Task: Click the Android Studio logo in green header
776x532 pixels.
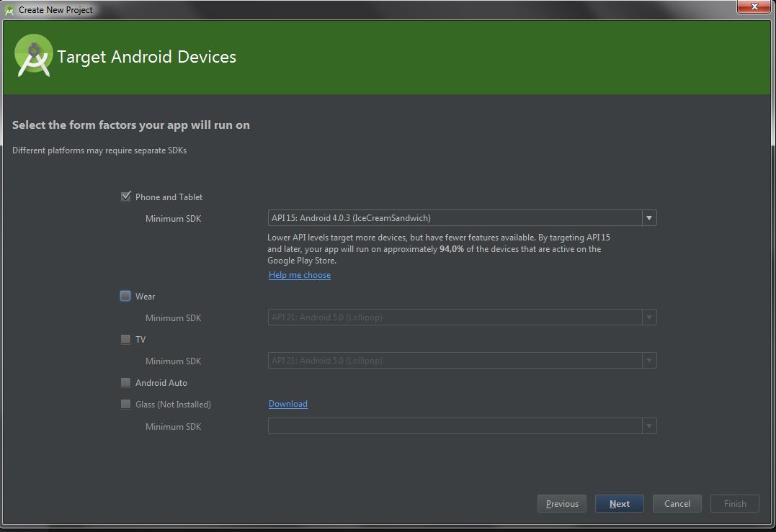Action: pyautogui.click(x=34, y=56)
